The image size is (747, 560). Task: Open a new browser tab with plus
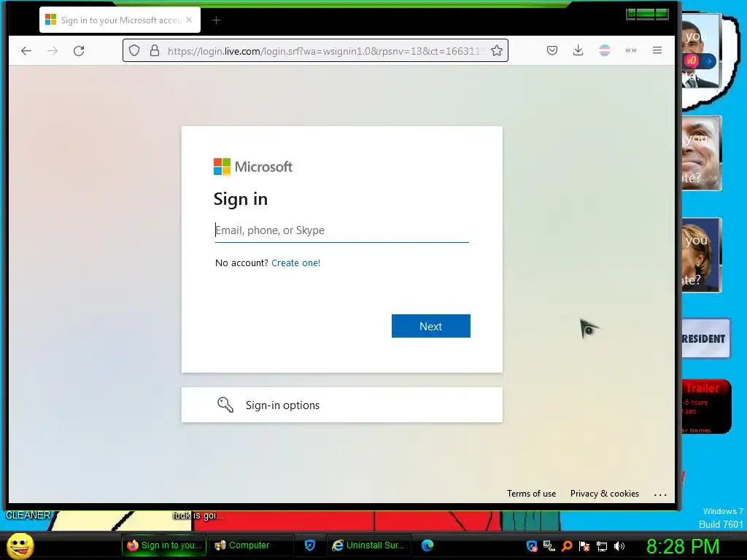point(216,20)
